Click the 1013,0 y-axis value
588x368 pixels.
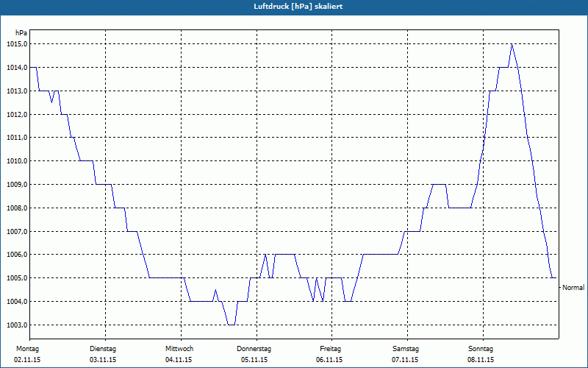click(17, 91)
